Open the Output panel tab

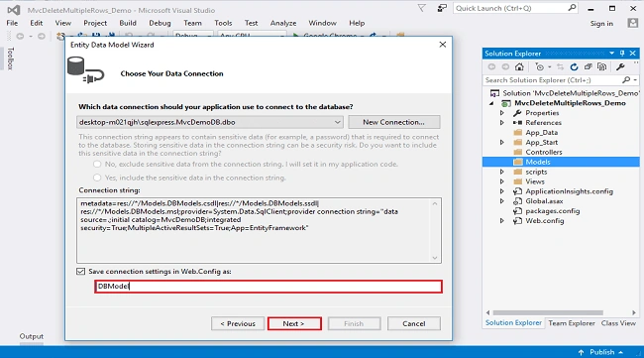click(x=32, y=336)
